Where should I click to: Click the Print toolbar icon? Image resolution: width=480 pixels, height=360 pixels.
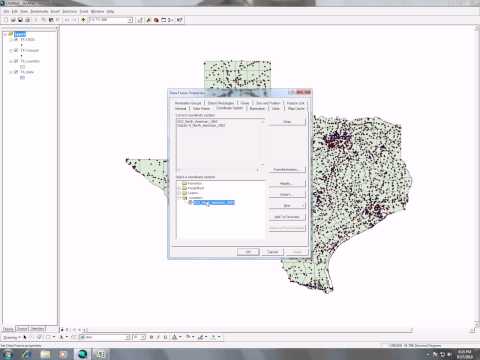pyautogui.click(x=28, y=20)
